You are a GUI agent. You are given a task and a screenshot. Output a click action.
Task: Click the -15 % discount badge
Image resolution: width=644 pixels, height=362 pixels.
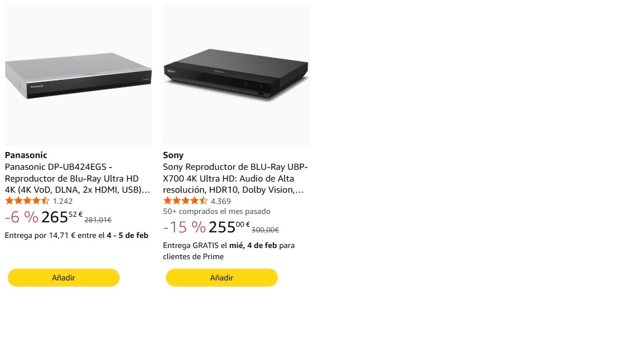tap(184, 227)
